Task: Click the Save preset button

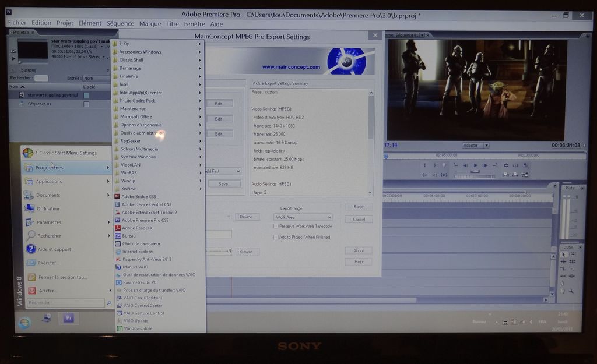Action: click(224, 183)
